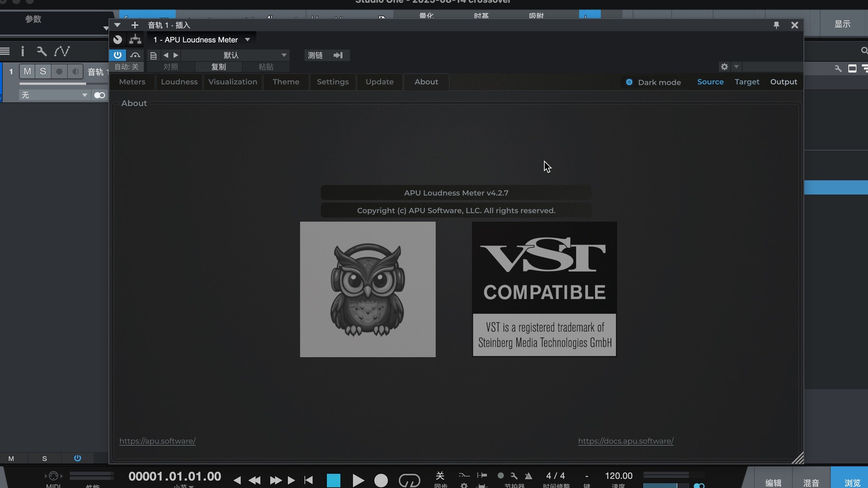868x488 pixels.
Task: Open the wrench icon in the right panel
Action: pyautogui.click(x=838, y=69)
